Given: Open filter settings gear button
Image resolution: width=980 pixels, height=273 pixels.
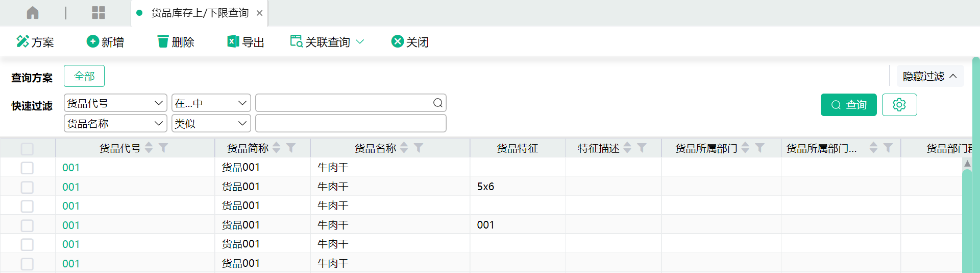Looking at the screenshot, I should [x=899, y=105].
